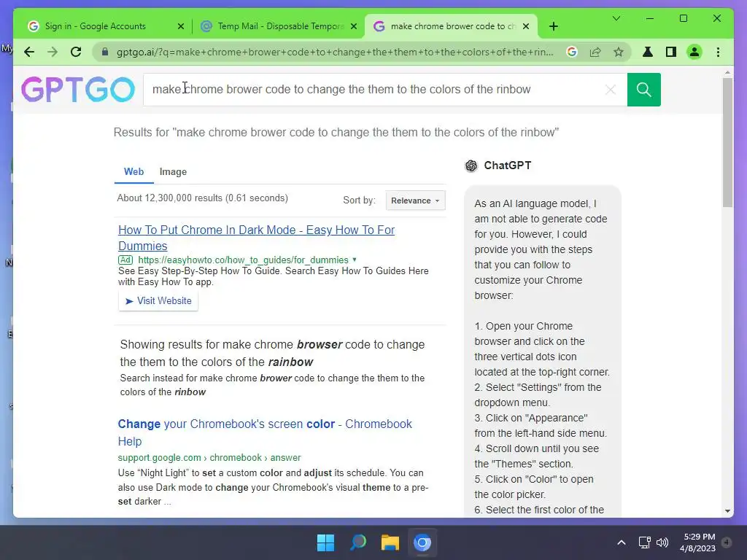The width and height of the screenshot is (747, 560).
Task: Open the clock and date panel
Action: click(x=697, y=542)
